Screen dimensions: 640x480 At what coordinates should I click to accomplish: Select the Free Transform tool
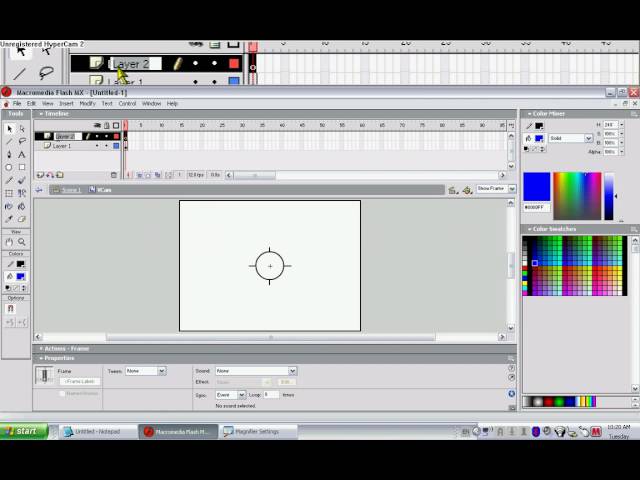point(9,193)
